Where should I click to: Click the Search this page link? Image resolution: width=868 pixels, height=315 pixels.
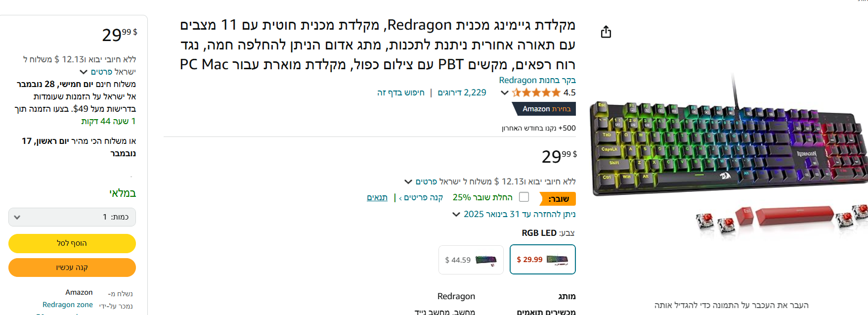coord(400,92)
